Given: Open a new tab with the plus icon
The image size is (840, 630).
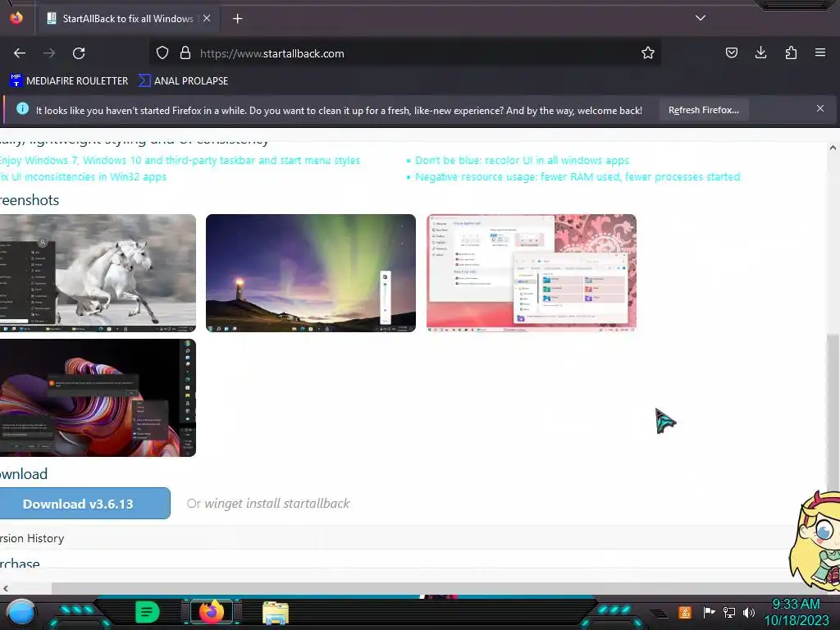Looking at the screenshot, I should click(237, 19).
